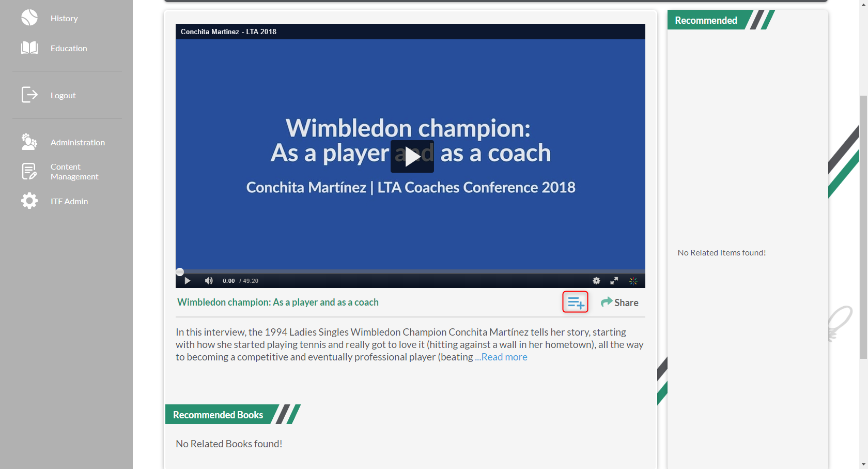Click the page vertical scrollbar thumb
Viewport: 868px width, 469px height.
point(863,227)
